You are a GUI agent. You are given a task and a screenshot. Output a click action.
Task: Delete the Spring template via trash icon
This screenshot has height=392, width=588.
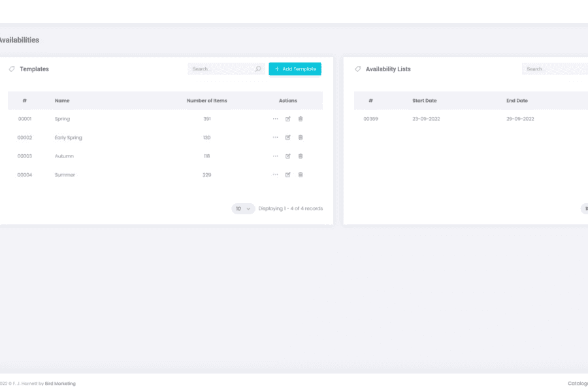pyautogui.click(x=301, y=119)
